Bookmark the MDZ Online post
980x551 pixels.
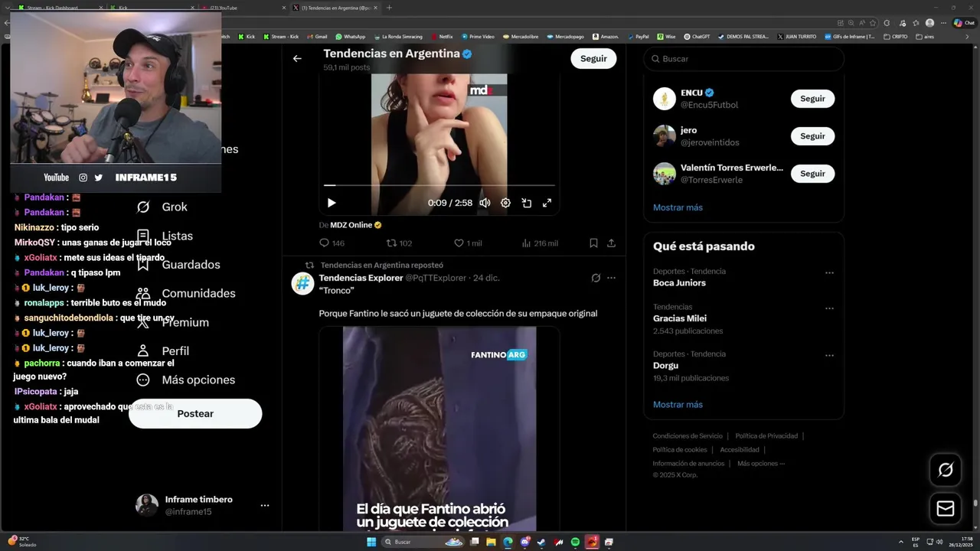pyautogui.click(x=593, y=243)
